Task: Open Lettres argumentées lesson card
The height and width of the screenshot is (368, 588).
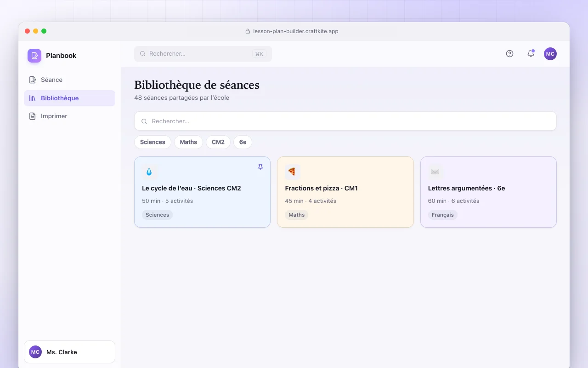Action: click(x=488, y=192)
